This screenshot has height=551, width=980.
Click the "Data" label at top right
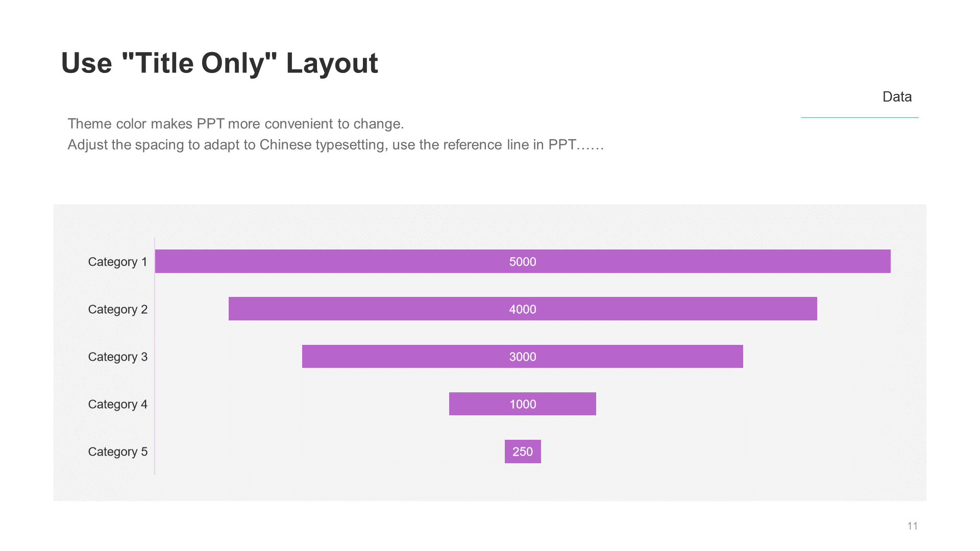click(897, 96)
